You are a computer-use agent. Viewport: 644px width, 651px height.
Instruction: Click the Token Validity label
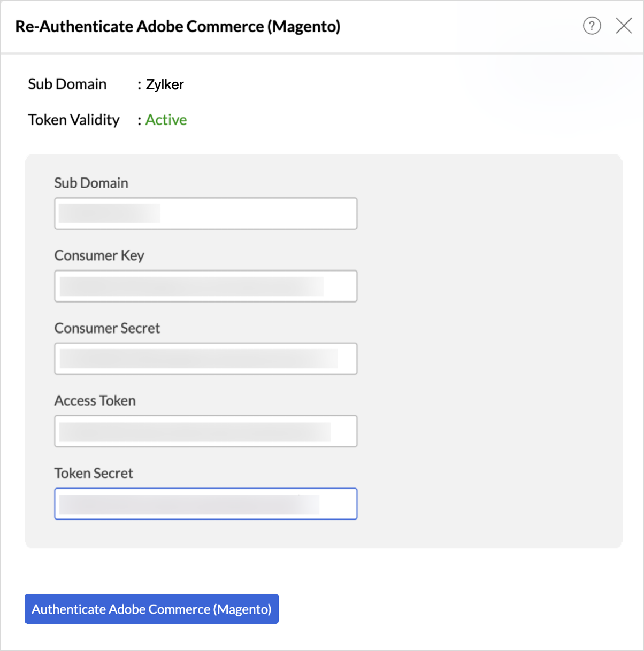click(74, 120)
